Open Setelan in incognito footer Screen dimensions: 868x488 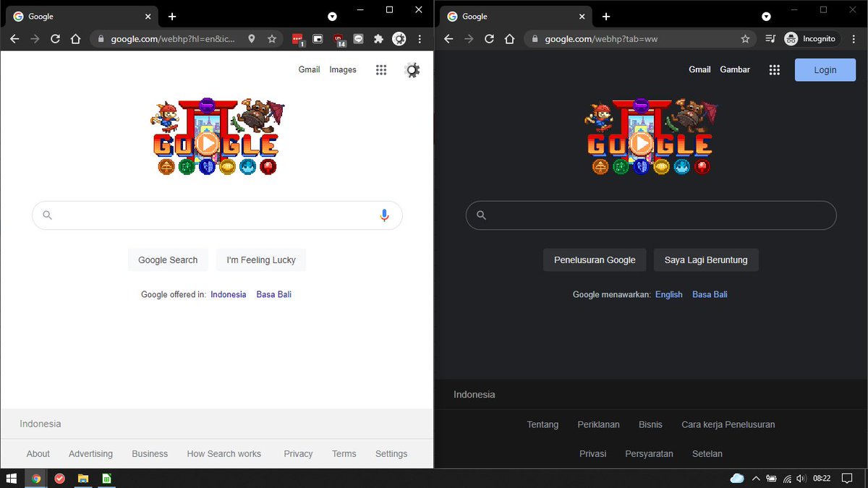(707, 454)
